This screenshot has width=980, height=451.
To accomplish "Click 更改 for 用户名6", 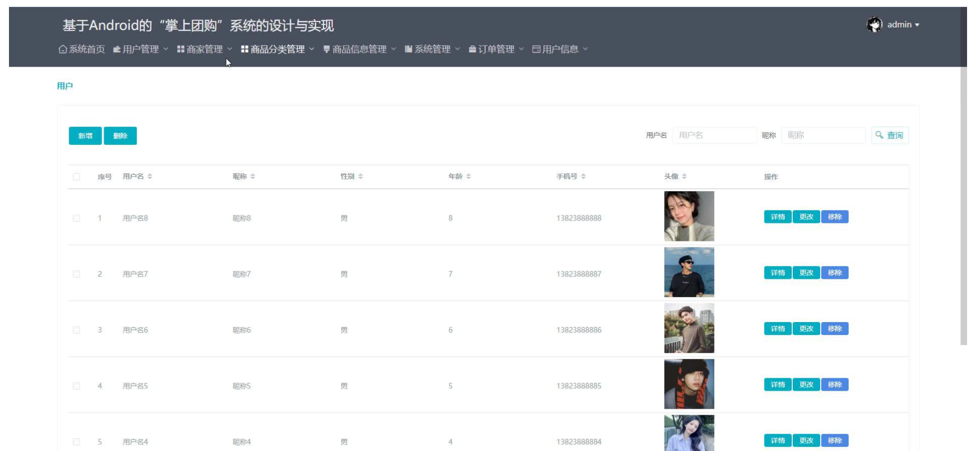I will (806, 329).
